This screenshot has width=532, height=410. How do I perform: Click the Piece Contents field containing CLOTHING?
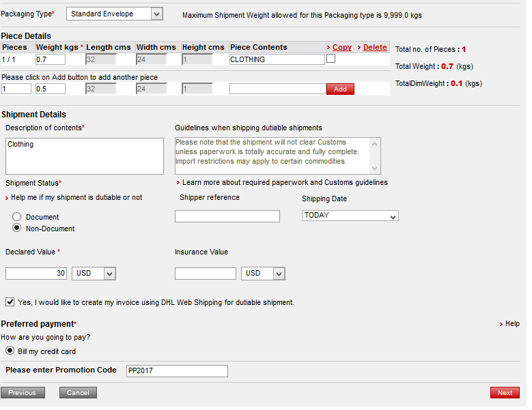[x=277, y=59]
